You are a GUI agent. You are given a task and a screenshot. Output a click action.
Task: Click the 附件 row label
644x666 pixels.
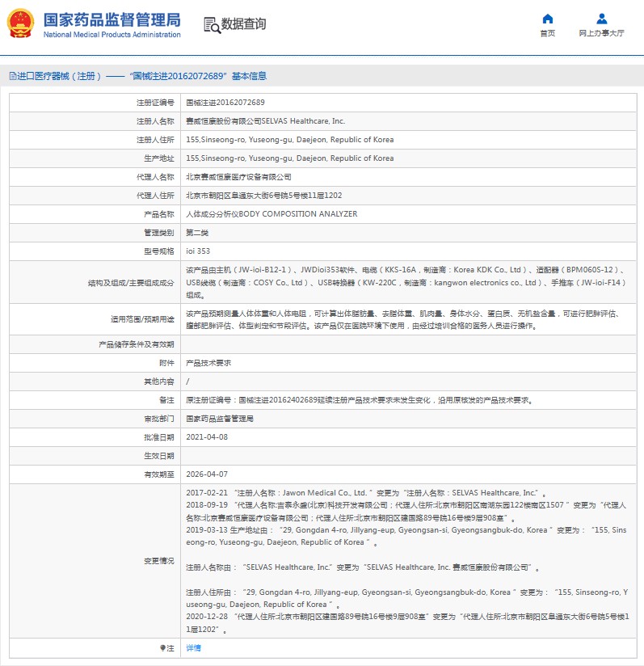point(166,363)
